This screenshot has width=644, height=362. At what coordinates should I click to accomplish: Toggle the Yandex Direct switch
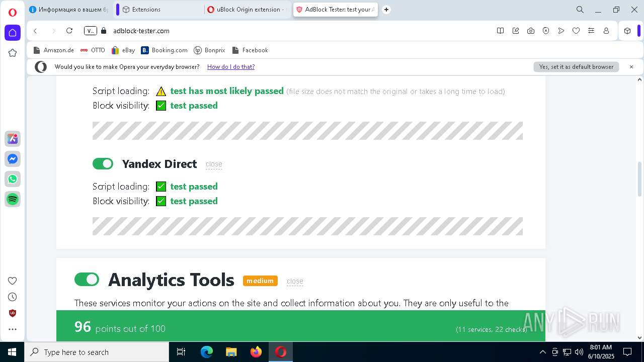[x=103, y=164]
